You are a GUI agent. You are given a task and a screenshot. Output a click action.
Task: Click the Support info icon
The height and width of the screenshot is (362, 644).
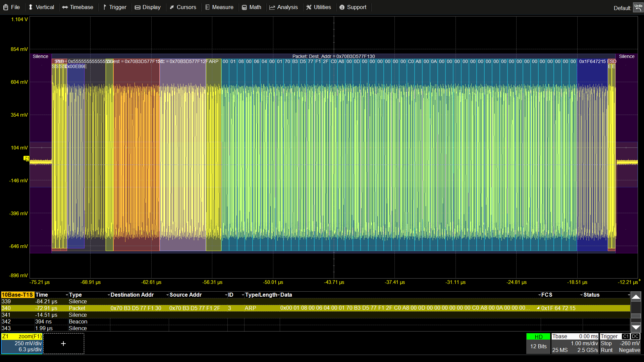pyautogui.click(x=342, y=7)
